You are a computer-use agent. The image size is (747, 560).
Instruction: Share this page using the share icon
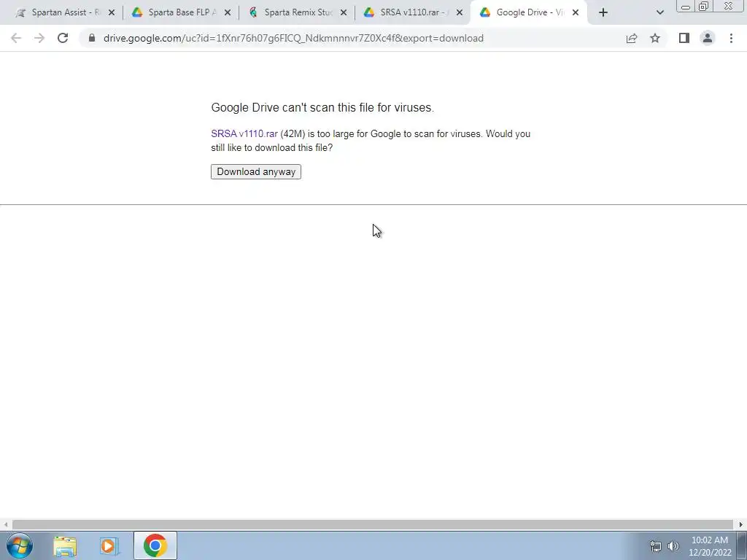(632, 38)
